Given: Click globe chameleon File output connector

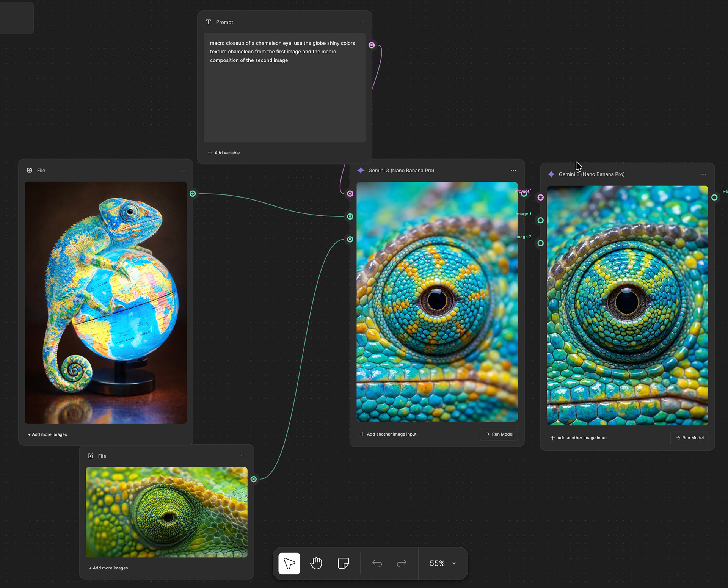Looking at the screenshot, I should click(x=193, y=194).
